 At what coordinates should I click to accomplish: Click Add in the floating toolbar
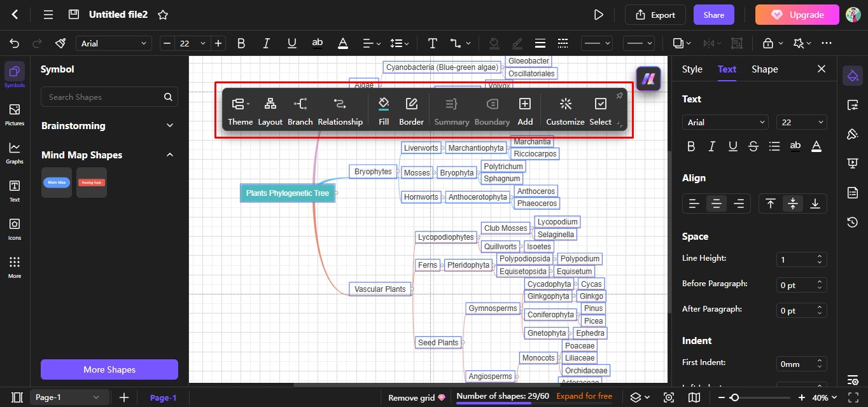525,110
